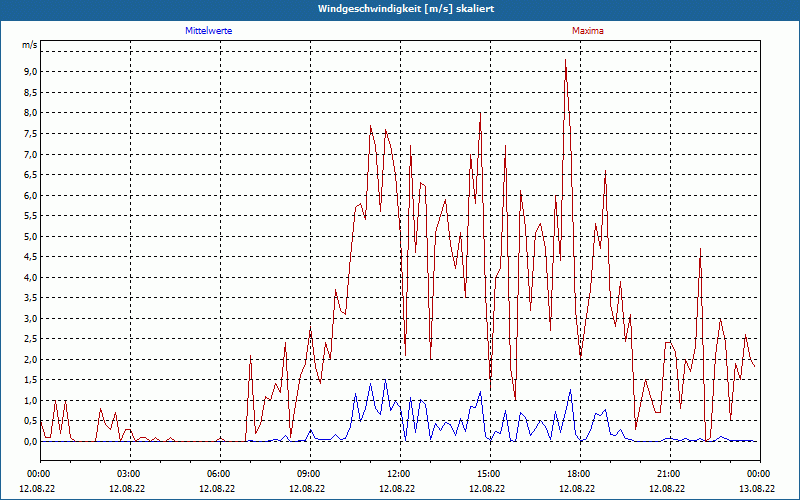The width and height of the screenshot is (800, 500).
Task: Click the '00:00' label above 13.08.22
Action: tap(760, 474)
